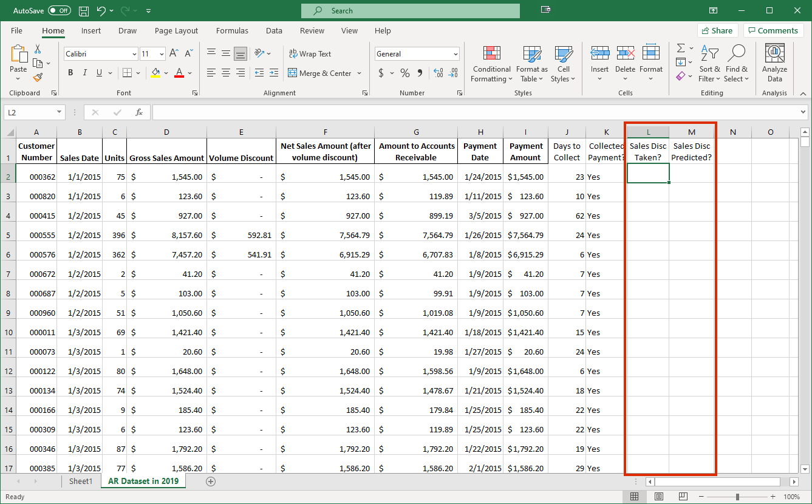Click the Font Color red swatch
812x504 pixels.
[179, 73]
